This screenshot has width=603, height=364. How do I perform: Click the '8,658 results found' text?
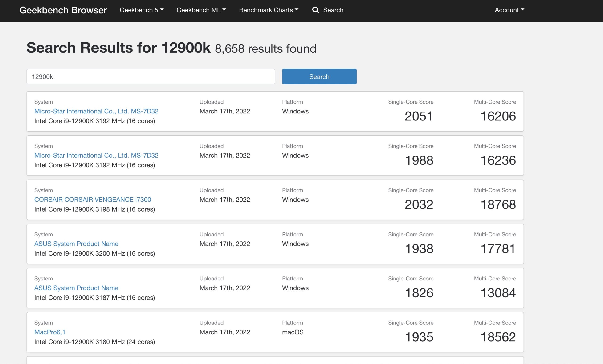(x=265, y=49)
